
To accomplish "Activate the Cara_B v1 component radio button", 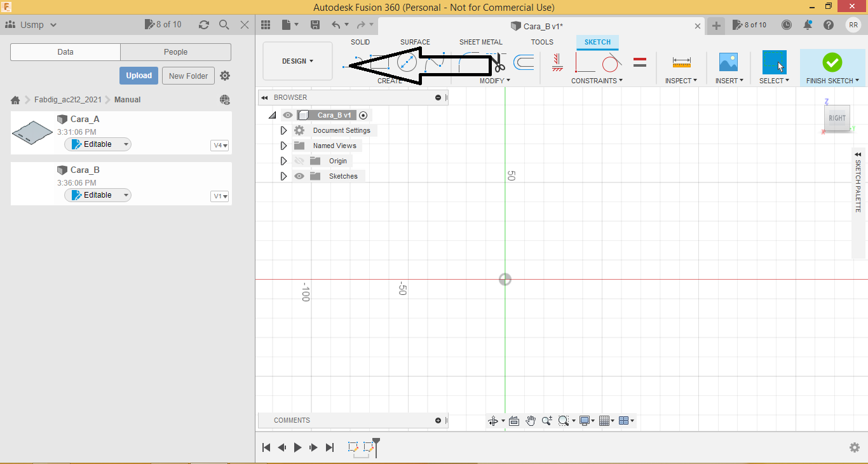I will (x=363, y=115).
